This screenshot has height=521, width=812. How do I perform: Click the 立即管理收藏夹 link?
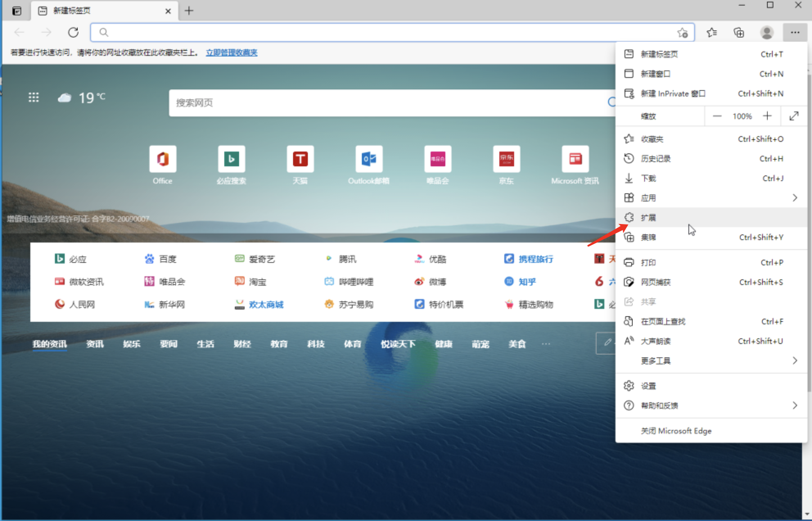click(x=232, y=52)
